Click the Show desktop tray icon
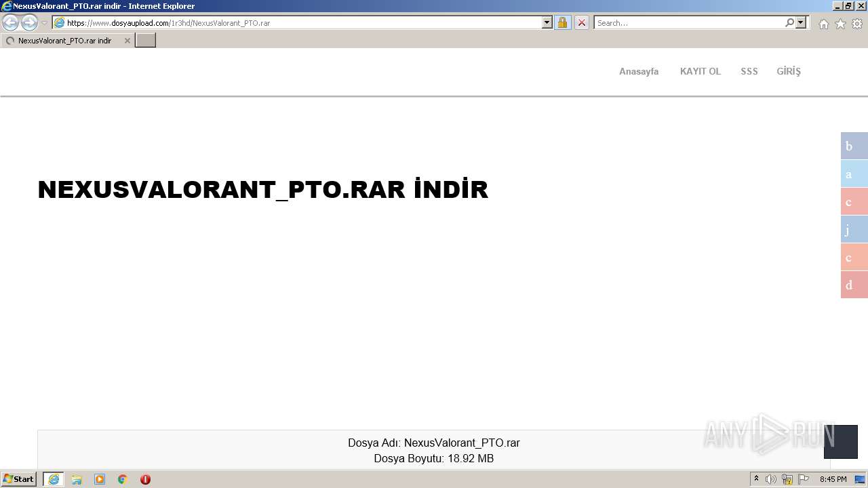Viewport: 868px width, 488px height. 860,479
